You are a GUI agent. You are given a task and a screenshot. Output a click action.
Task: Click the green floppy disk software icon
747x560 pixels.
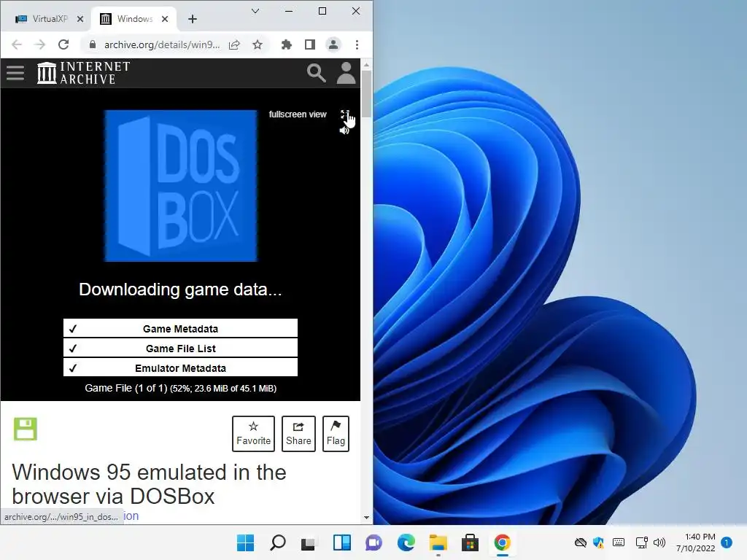[26, 429]
